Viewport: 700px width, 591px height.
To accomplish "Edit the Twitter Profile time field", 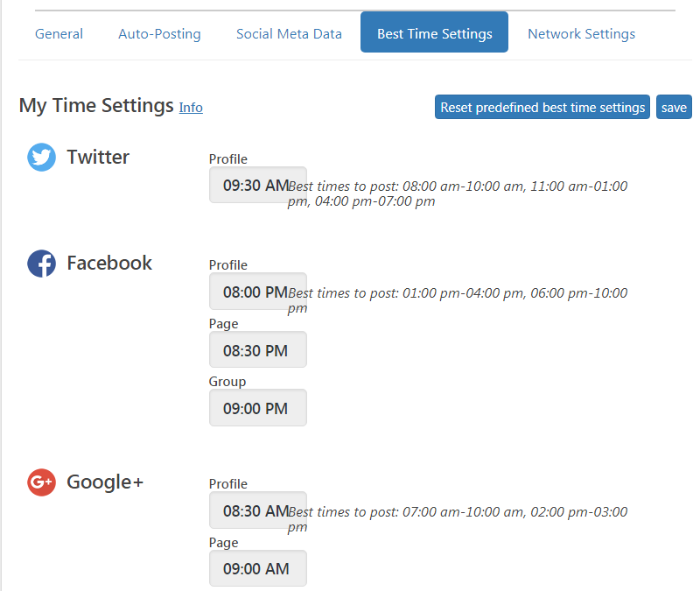I will pos(257,185).
